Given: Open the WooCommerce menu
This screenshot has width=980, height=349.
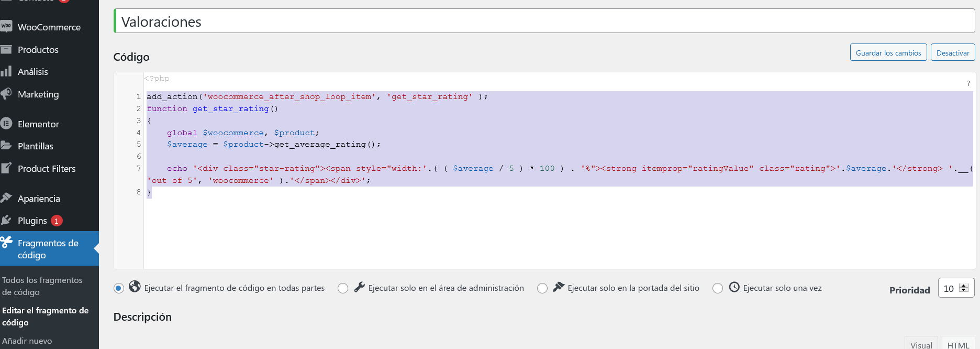Looking at the screenshot, I should [49, 27].
